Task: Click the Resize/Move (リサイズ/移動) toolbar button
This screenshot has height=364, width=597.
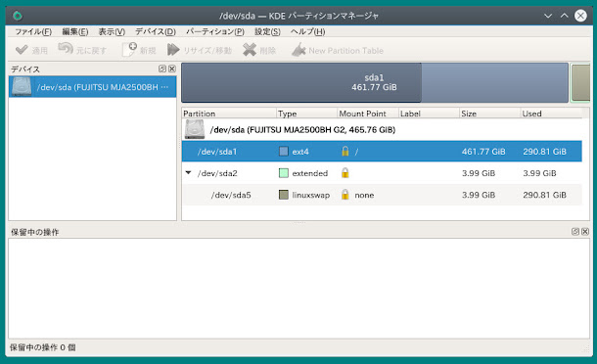Action: (x=199, y=50)
